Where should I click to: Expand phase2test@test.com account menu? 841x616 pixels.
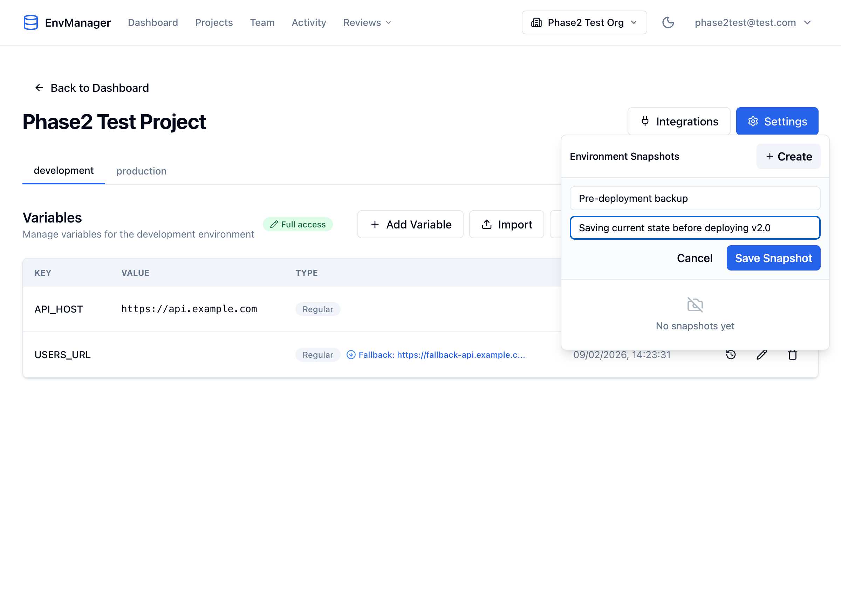click(753, 22)
